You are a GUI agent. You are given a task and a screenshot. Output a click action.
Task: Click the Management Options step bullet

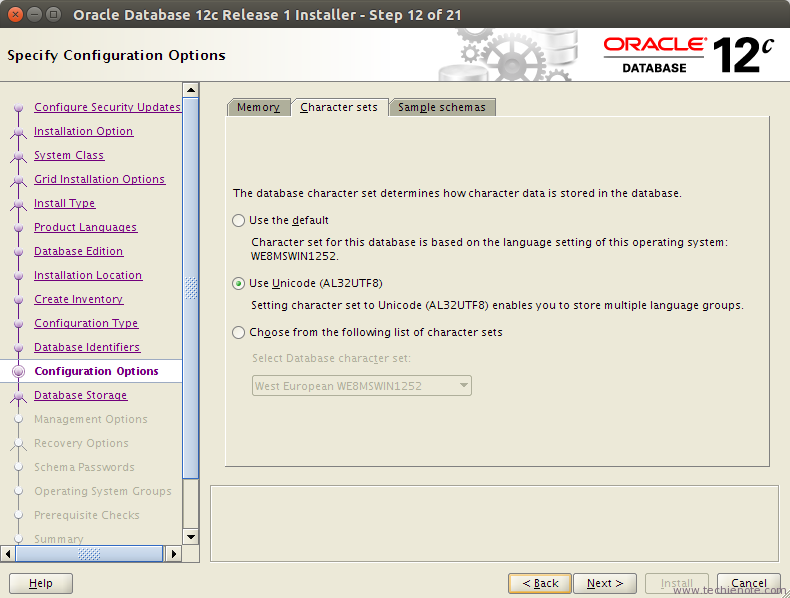coord(19,419)
